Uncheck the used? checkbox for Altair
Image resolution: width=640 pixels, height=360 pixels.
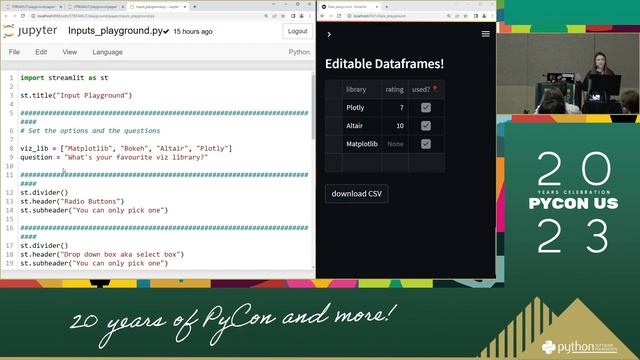click(x=426, y=126)
